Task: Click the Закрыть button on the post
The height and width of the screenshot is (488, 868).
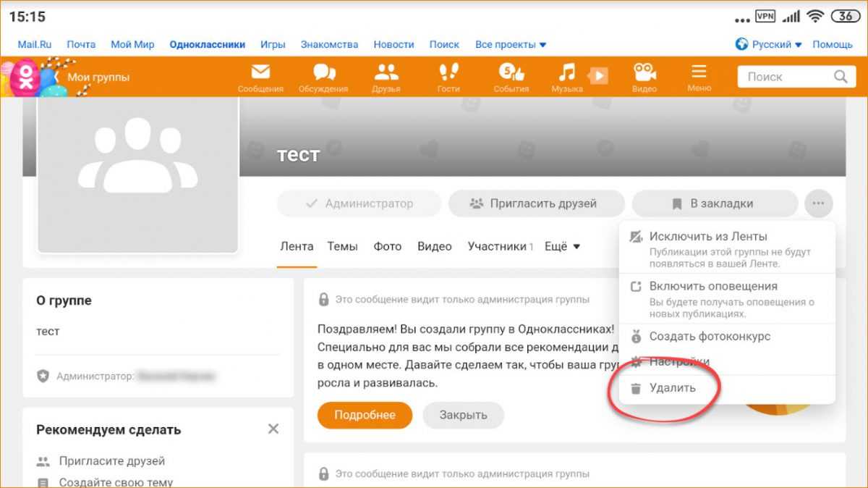Action: [x=463, y=415]
